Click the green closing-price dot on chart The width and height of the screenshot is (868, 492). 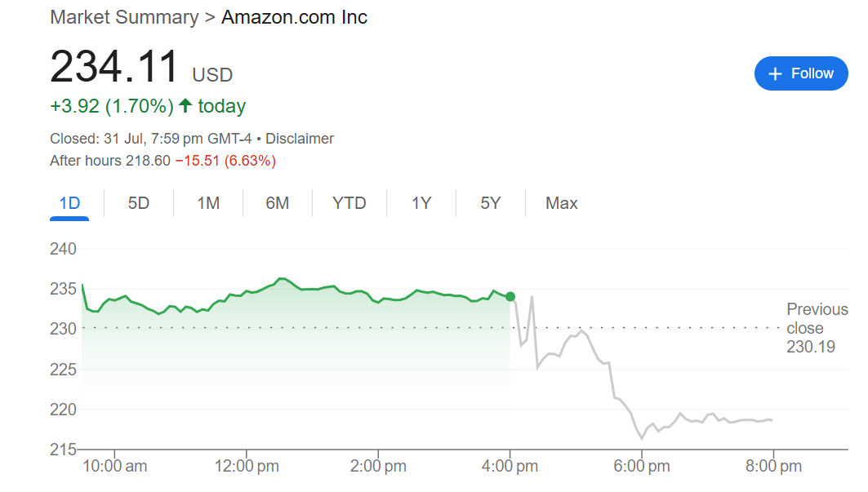pos(510,296)
